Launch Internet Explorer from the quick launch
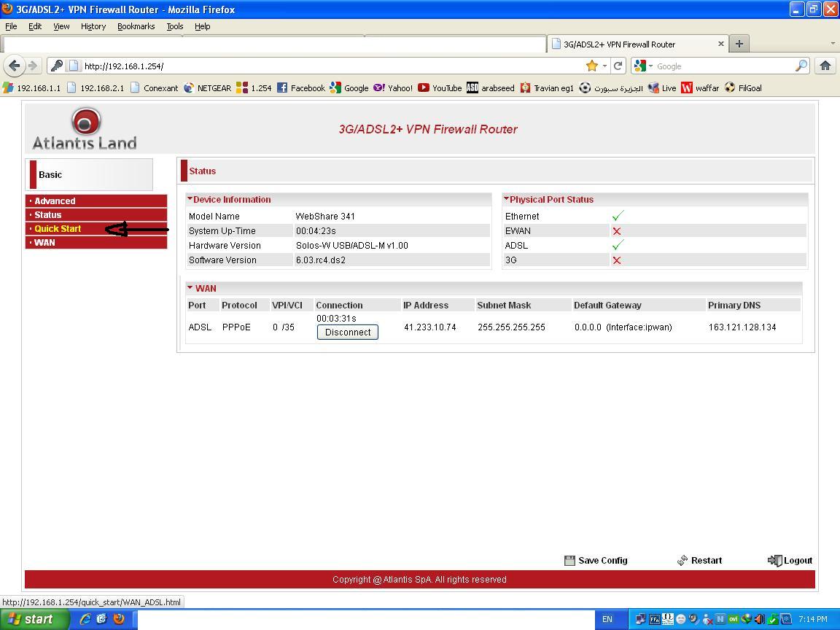Image resolution: width=840 pixels, height=630 pixels. point(85,619)
